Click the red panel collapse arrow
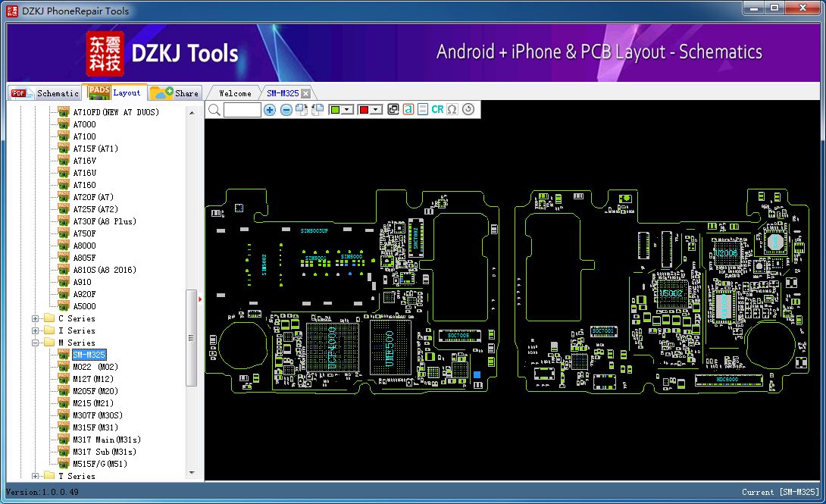 point(200,299)
